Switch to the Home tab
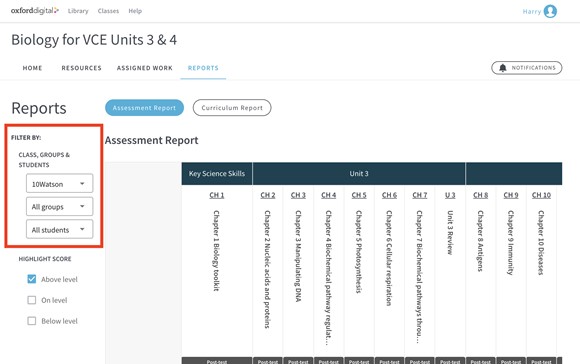Viewport: 580px width, 364px height. (x=33, y=68)
